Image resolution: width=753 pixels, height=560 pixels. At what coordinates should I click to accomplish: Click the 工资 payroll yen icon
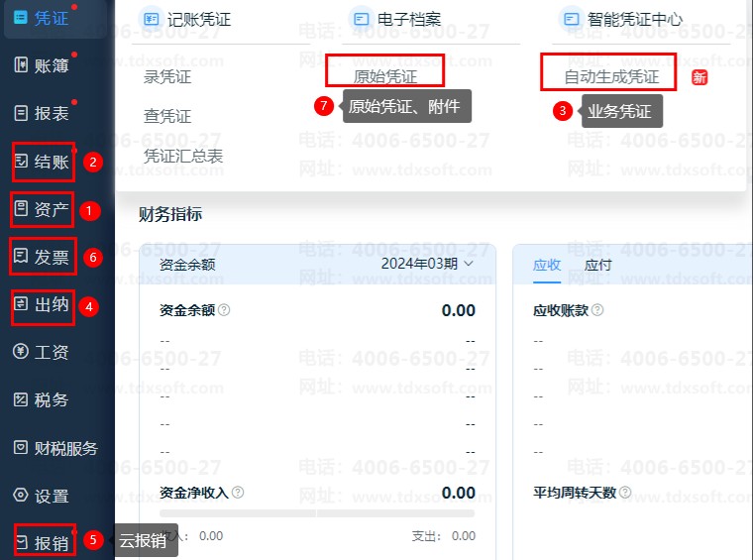click(x=21, y=352)
